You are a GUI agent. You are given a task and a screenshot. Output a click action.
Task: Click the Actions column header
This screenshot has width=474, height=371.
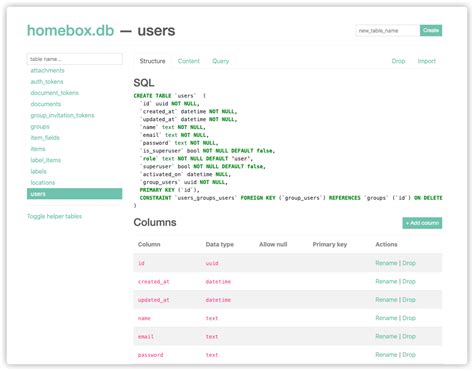click(x=386, y=244)
